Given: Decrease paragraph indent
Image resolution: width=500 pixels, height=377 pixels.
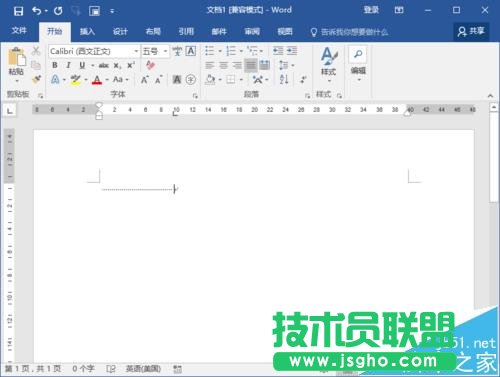Looking at the screenshot, I should click(x=278, y=51).
